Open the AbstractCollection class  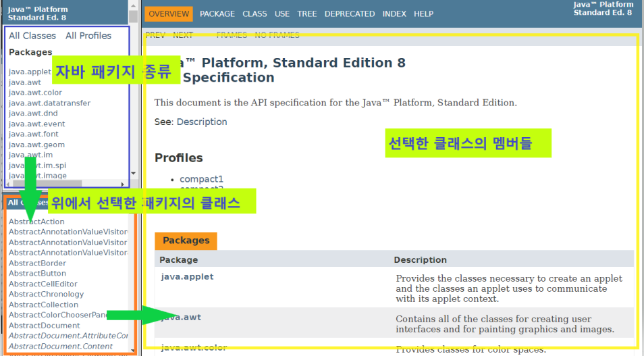[x=43, y=305]
